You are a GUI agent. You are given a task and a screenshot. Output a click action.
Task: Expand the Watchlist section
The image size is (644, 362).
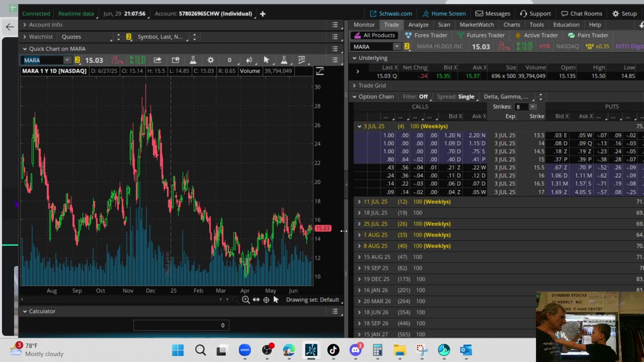click(25, 37)
